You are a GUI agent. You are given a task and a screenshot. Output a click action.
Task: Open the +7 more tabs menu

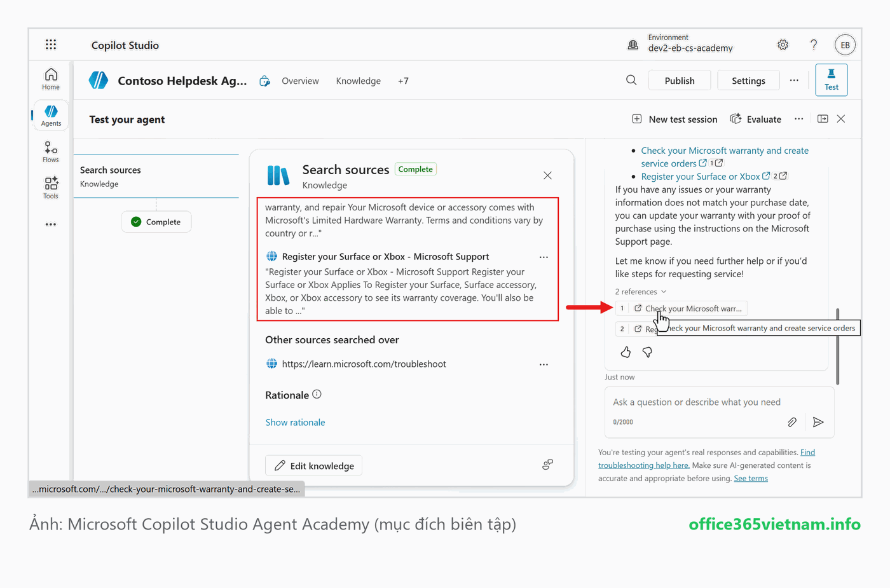[x=403, y=81]
